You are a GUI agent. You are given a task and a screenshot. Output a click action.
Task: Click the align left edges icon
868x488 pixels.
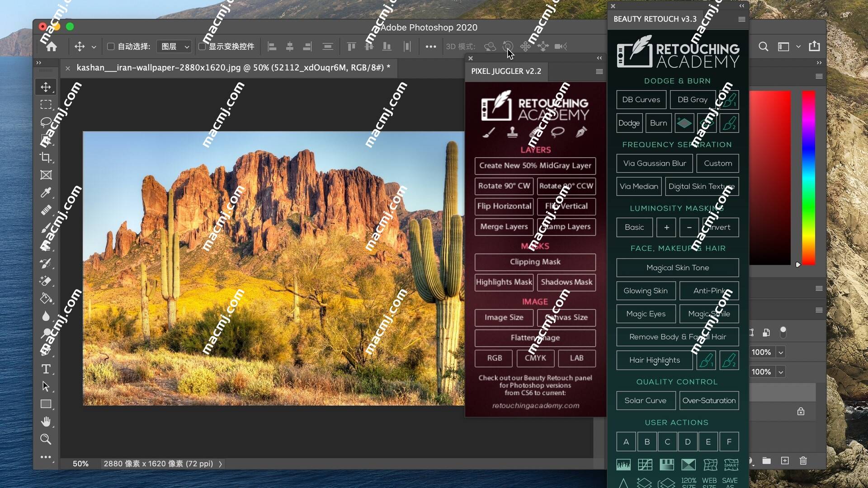point(272,46)
